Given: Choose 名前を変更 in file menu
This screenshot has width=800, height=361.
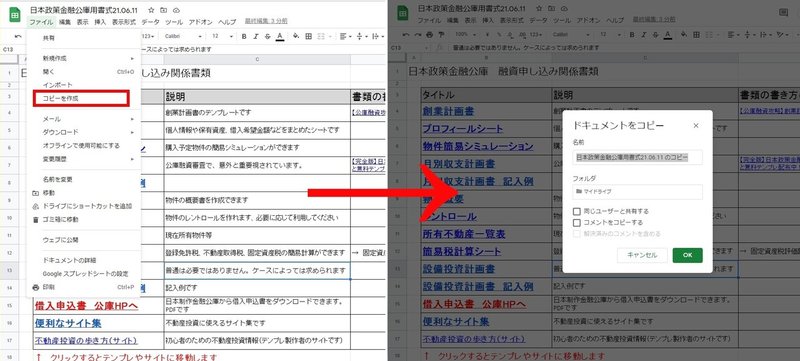Looking at the screenshot, I should (x=84, y=179).
